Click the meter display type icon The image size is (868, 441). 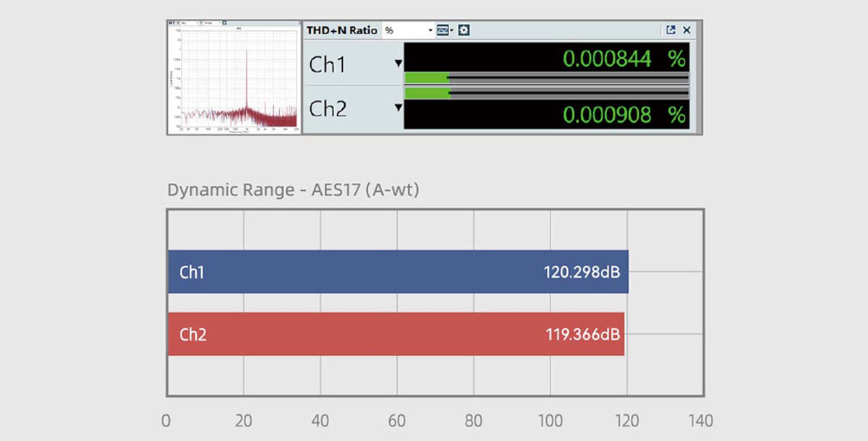(443, 30)
